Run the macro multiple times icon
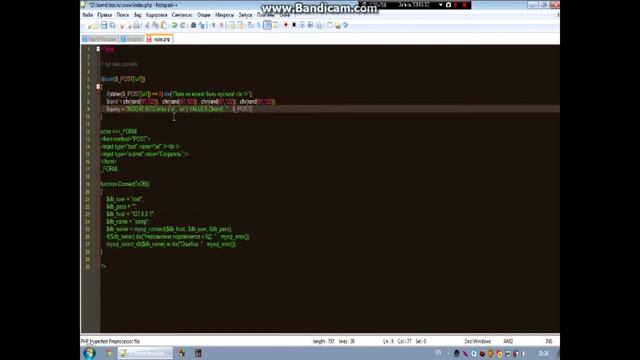 coord(310,25)
